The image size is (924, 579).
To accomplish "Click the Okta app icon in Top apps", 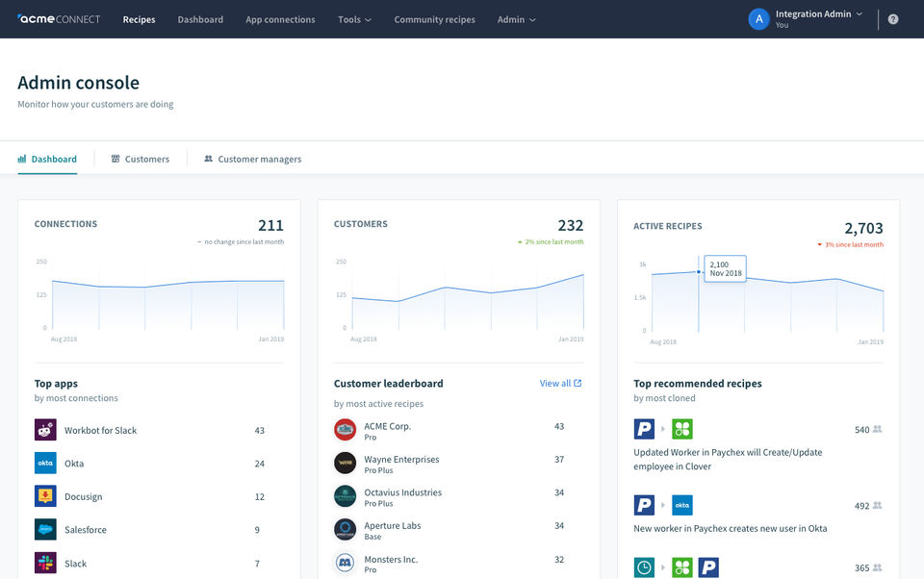I will tap(45, 463).
